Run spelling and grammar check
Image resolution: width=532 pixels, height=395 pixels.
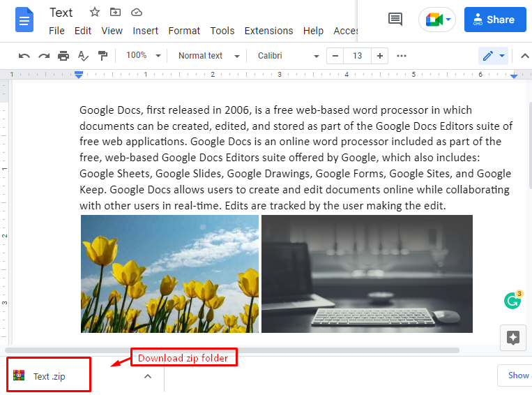click(83, 56)
